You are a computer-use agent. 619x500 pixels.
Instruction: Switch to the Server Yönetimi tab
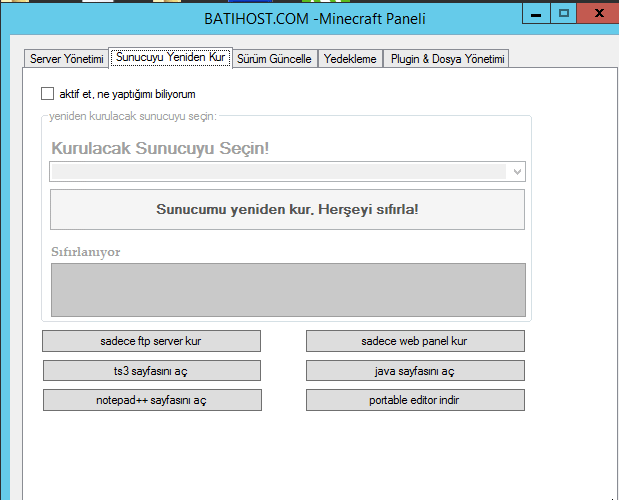(x=66, y=59)
